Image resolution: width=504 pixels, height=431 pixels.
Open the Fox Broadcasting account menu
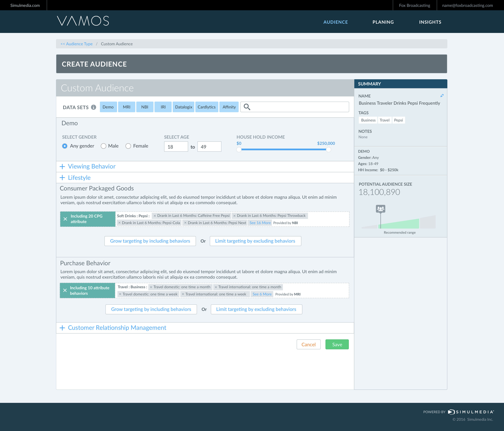click(x=415, y=5)
